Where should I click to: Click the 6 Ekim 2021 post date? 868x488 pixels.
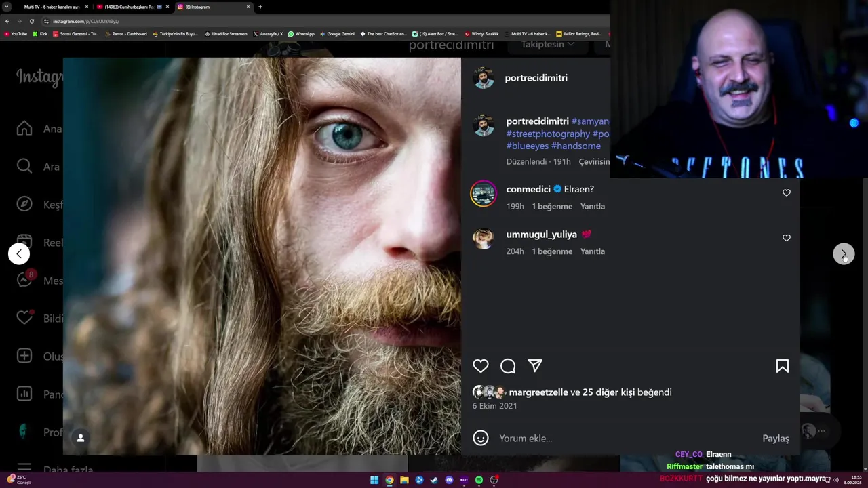(x=494, y=406)
